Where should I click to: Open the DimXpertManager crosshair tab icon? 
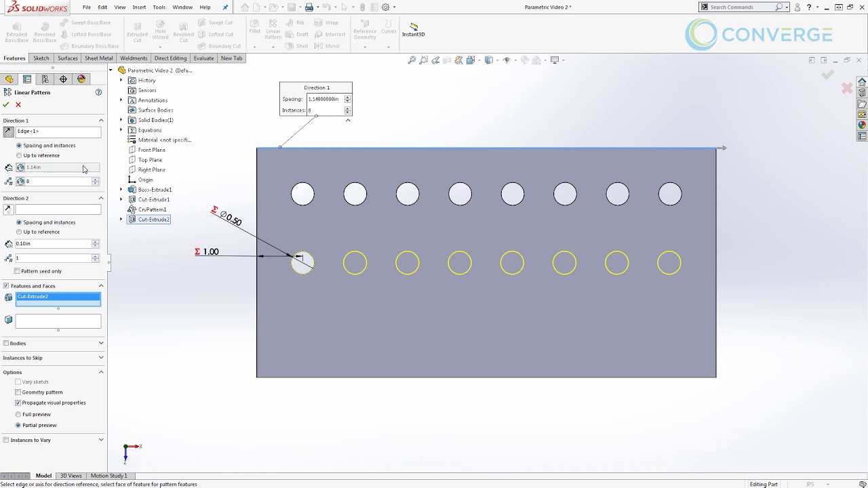pyautogui.click(x=63, y=79)
